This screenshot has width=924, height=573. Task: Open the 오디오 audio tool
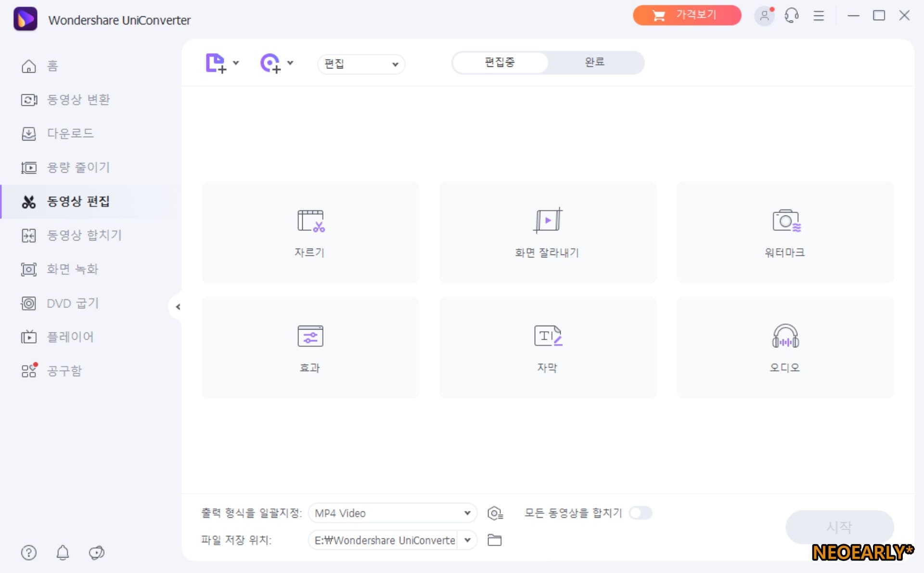pyautogui.click(x=785, y=347)
